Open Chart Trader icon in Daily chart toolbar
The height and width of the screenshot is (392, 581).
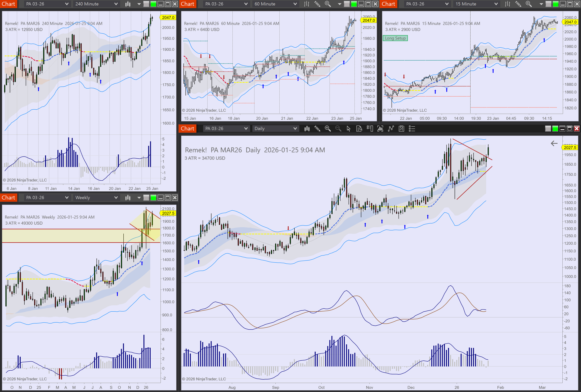pyautogui.click(x=370, y=129)
